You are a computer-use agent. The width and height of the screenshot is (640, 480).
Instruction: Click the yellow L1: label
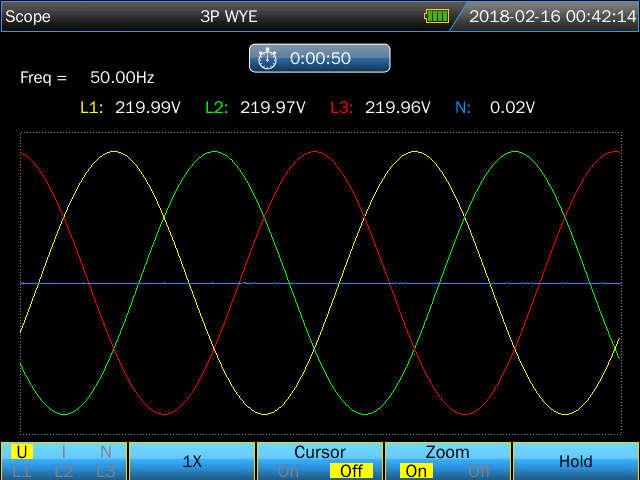pyautogui.click(x=91, y=107)
